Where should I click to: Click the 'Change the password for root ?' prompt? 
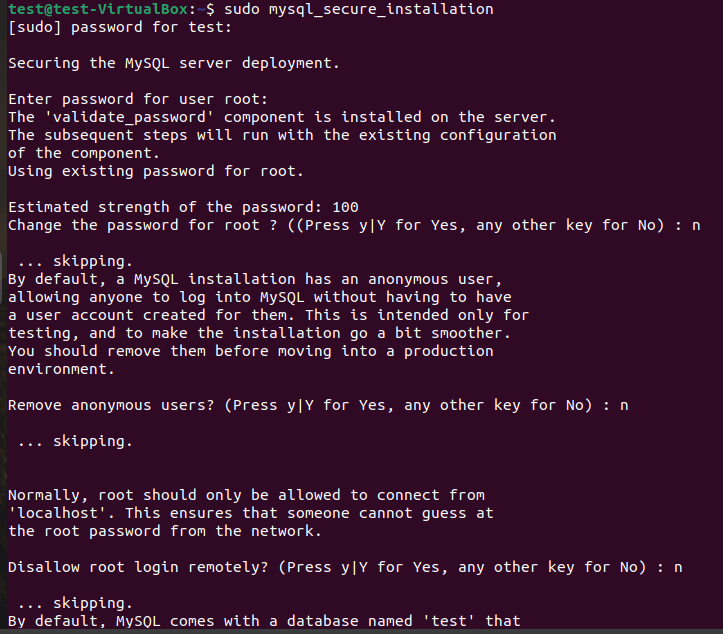click(x=141, y=225)
